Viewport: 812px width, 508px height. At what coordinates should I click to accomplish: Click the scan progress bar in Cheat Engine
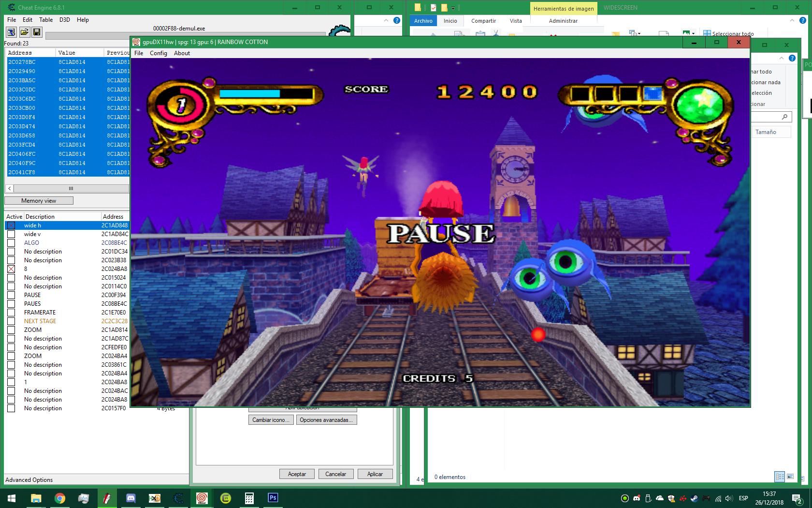pos(185,36)
